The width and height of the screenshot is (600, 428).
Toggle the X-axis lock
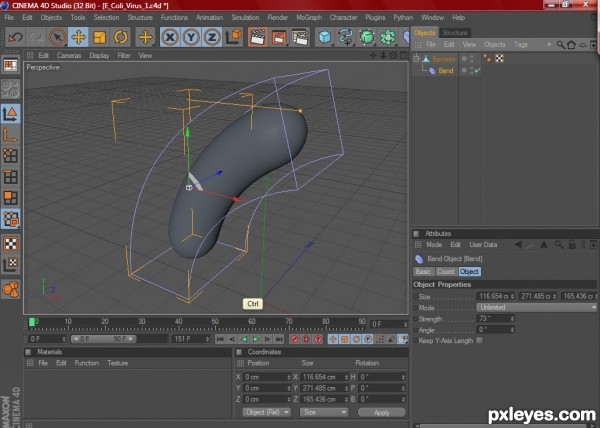[170, 37]
